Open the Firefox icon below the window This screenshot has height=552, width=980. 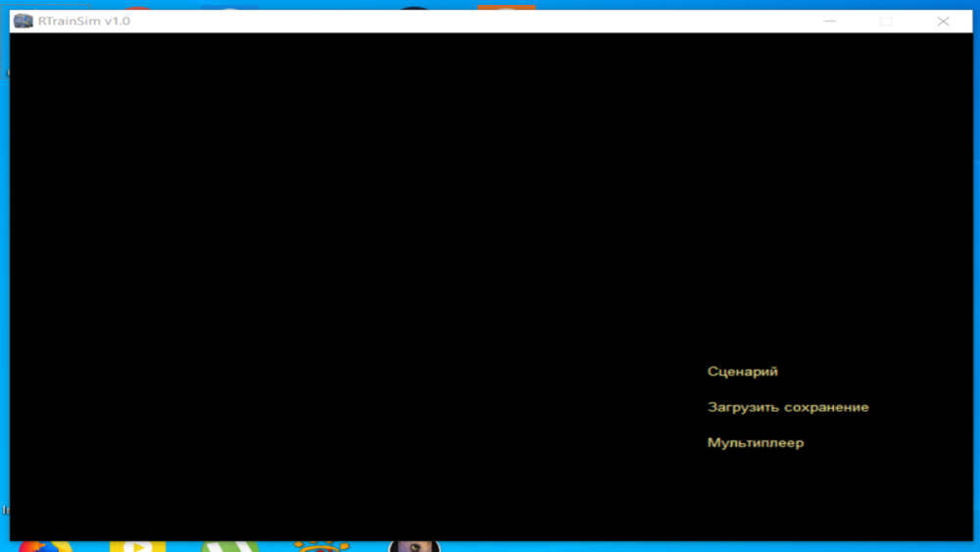[46, 546]
